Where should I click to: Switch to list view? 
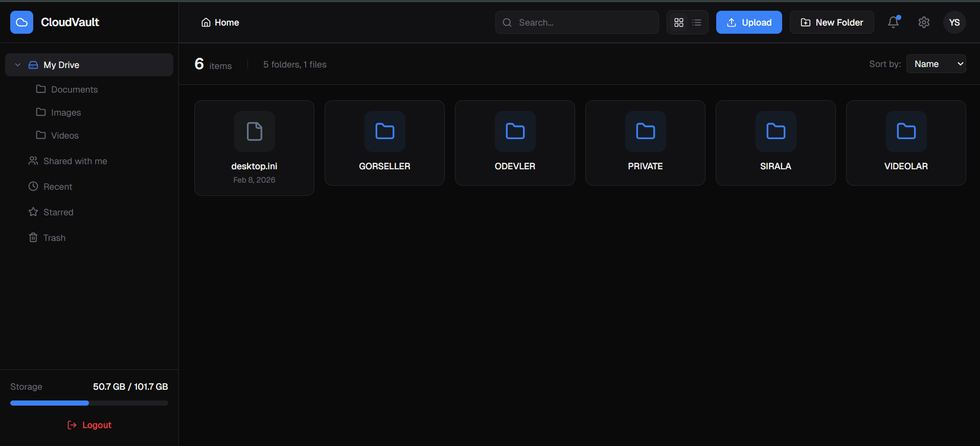point(697,23)
